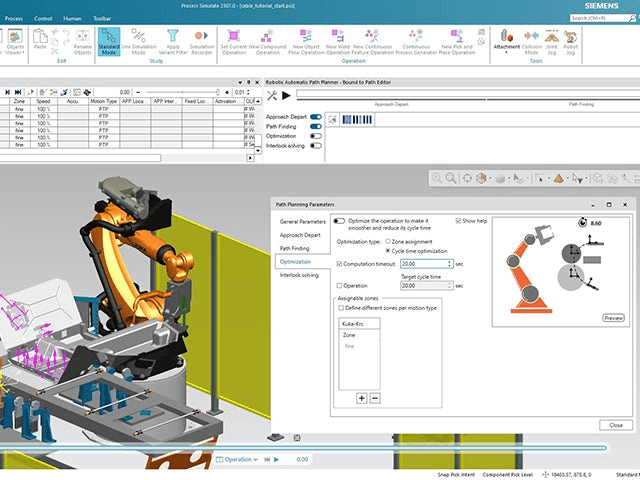Toggle the Approach Depart switch off
This screenshot has height=480, width=640.
316,117
